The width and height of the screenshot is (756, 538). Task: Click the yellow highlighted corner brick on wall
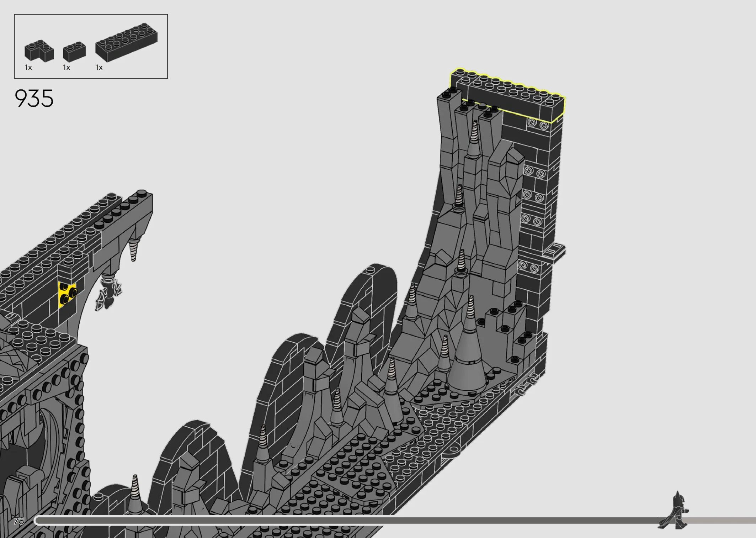pyautogui.click(x=67, y=294)
